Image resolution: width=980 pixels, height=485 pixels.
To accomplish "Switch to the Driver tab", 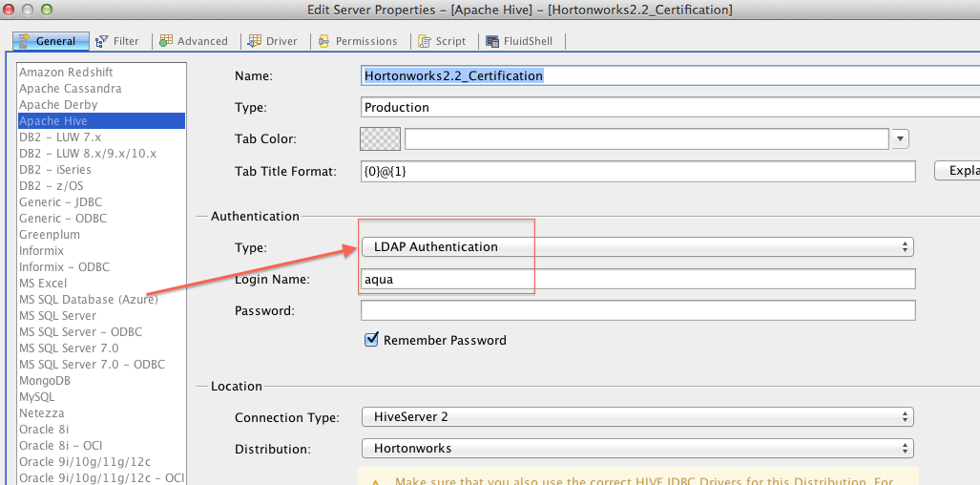I will click(x=273, y=41).
